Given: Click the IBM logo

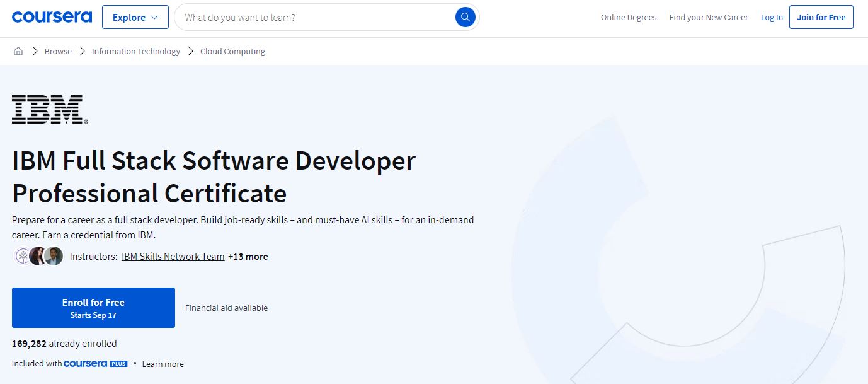Looking at the screenshot, I should click(x=50, y=109).
